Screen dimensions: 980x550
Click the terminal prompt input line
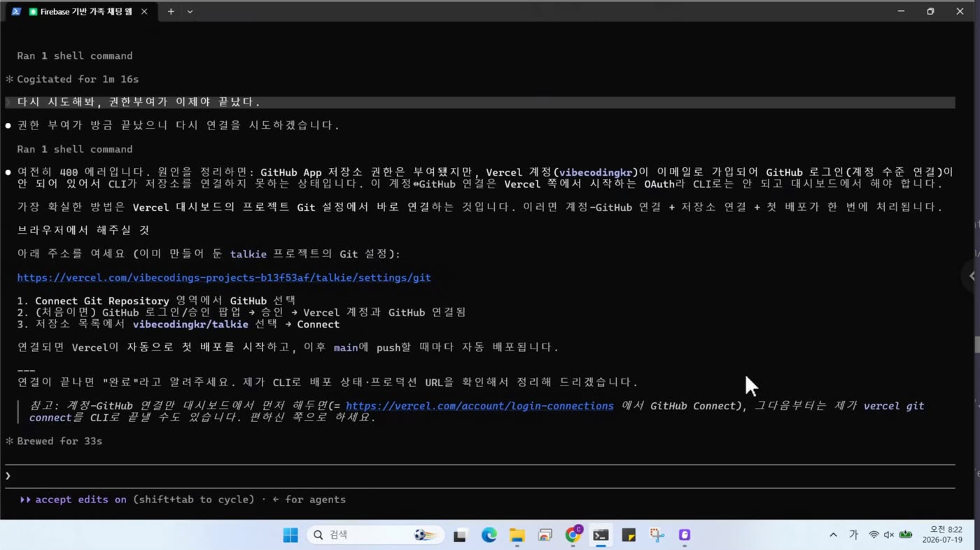click(x=479, y=477)
